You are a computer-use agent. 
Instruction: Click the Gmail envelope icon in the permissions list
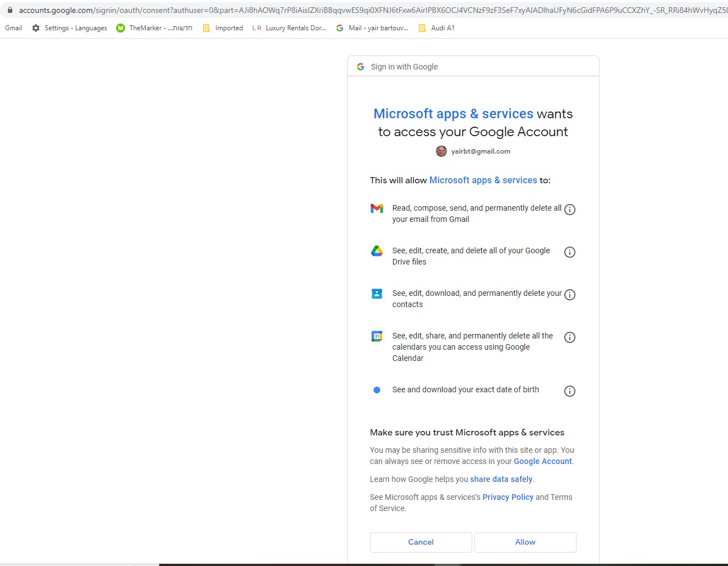tap(377, 208)
